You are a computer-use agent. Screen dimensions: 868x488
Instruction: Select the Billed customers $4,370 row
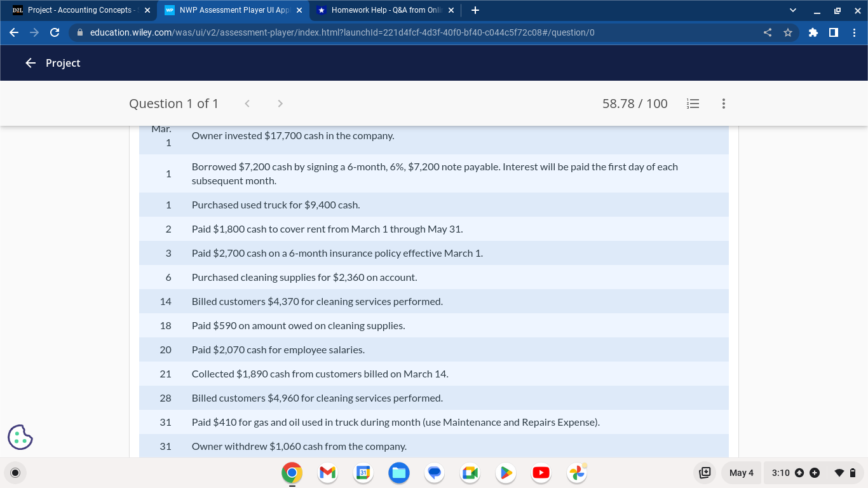434,302
